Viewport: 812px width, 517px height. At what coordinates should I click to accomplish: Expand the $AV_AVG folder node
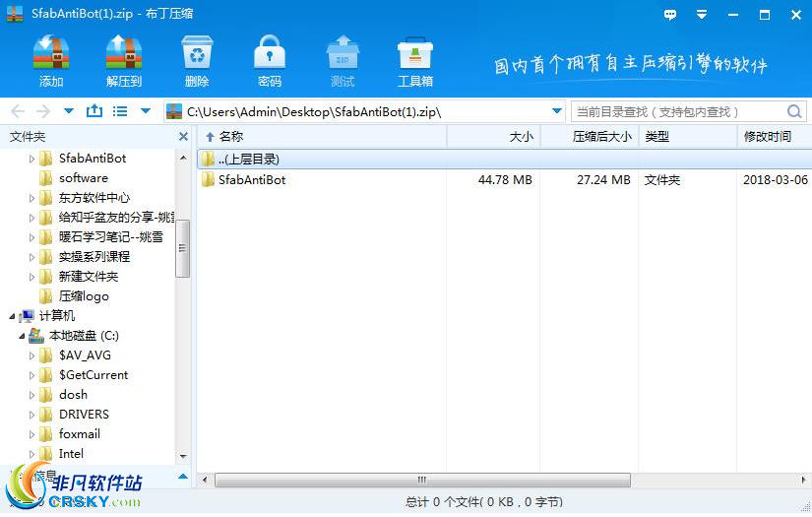pyautogui.click(x=31, y=355)
